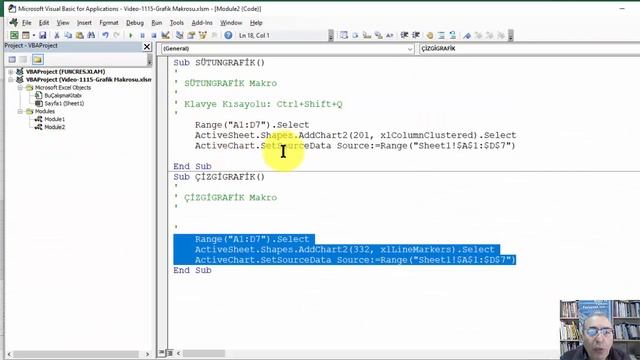The width and height of the screenshot is (640, 360).
Task: Click the xlColumnClustered AddChart2 code line
Action: pyautogui.click(x=356, y=136)
